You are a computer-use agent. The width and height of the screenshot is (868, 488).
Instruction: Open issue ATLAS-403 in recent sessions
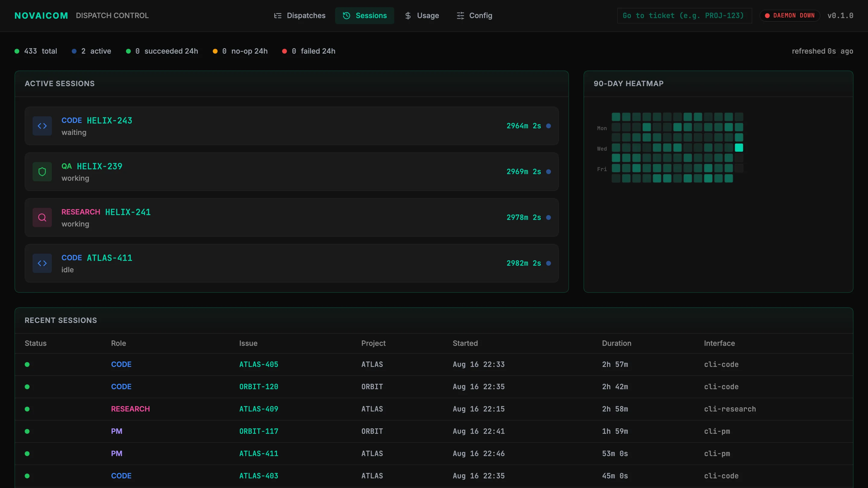point(259,476)
